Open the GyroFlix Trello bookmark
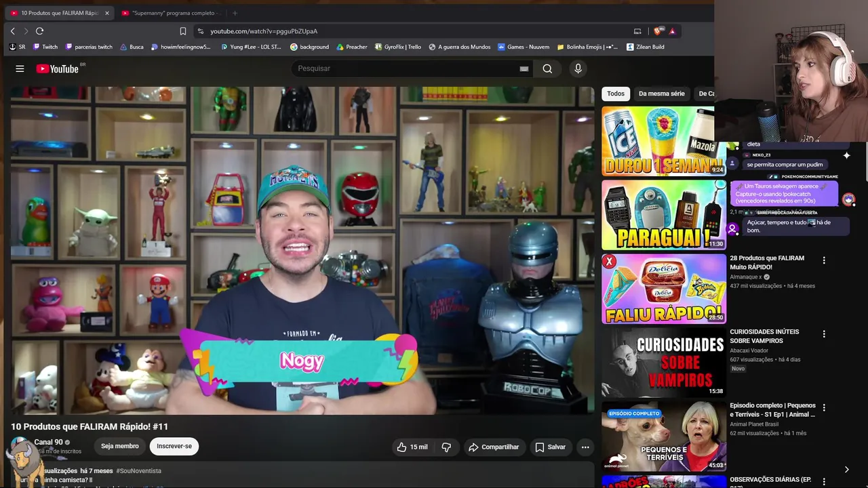Screen dimensions: 868x488 click(x=398, y=47)
